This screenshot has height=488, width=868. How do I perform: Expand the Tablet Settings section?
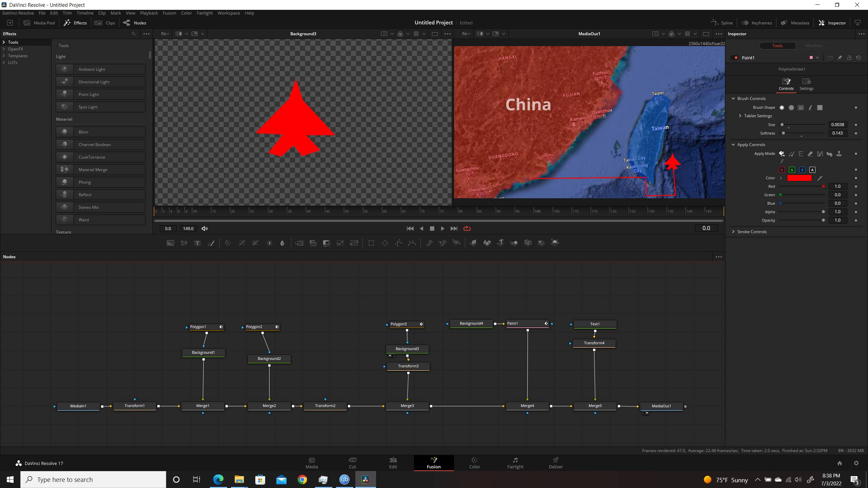(x=740, y=116)
